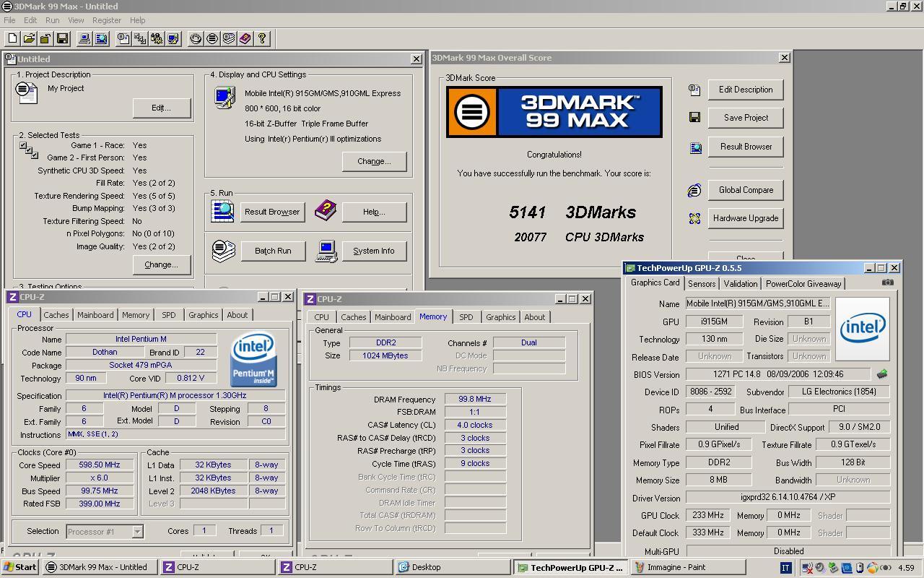
Task: Click the 3DMark logo toolbar icon
Action: point(212,38)
